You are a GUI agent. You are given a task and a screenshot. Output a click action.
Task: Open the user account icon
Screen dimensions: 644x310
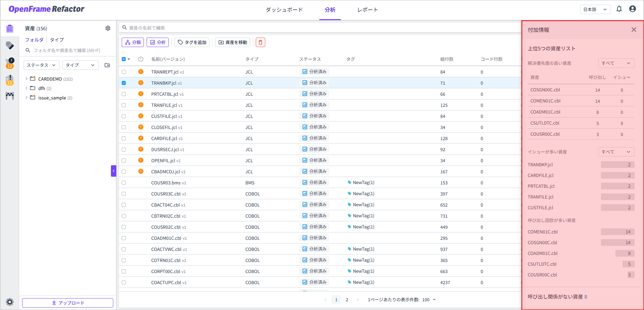(x=633, y=9)
